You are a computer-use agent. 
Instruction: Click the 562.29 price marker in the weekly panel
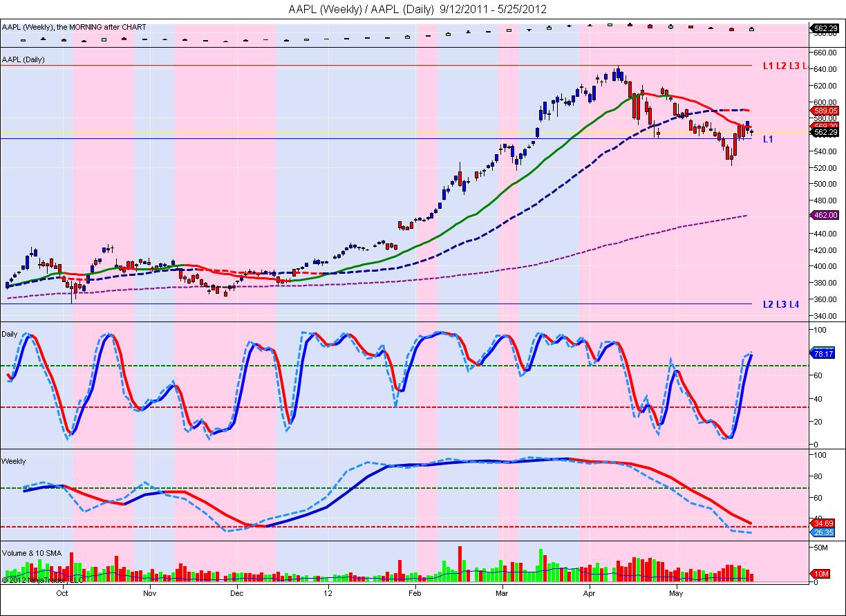pyautogui.click(x=825, y=28)
